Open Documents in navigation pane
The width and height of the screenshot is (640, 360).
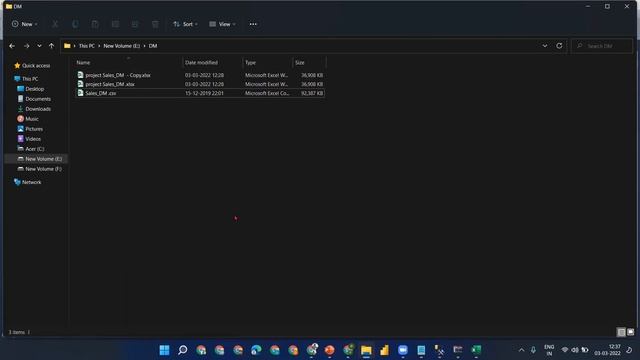click(x=34, y=99)
